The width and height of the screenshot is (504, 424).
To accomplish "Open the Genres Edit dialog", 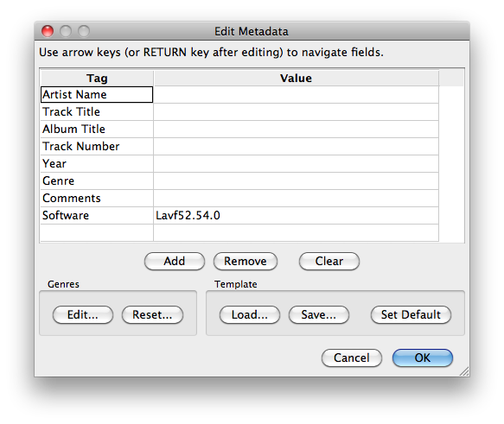I will tap(83, 314).
